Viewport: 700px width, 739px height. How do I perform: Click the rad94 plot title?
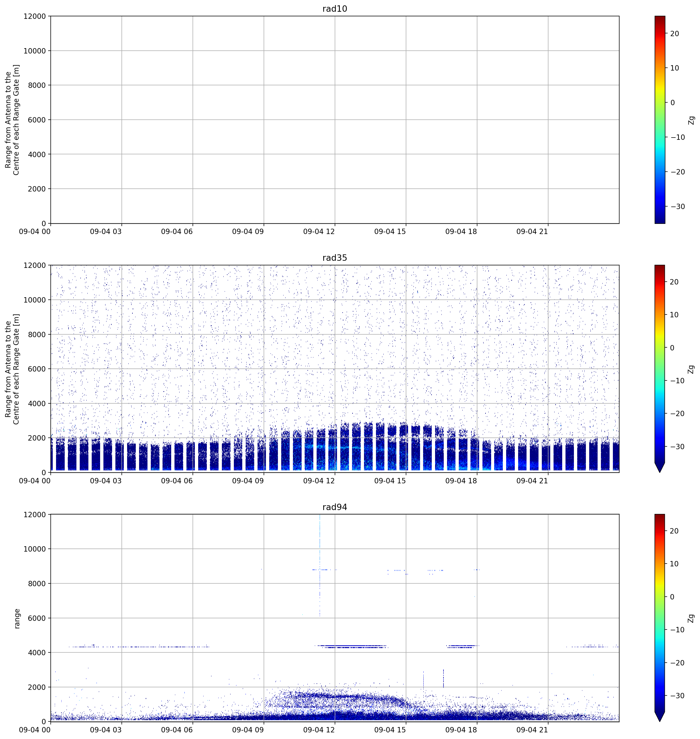(335, 507)
